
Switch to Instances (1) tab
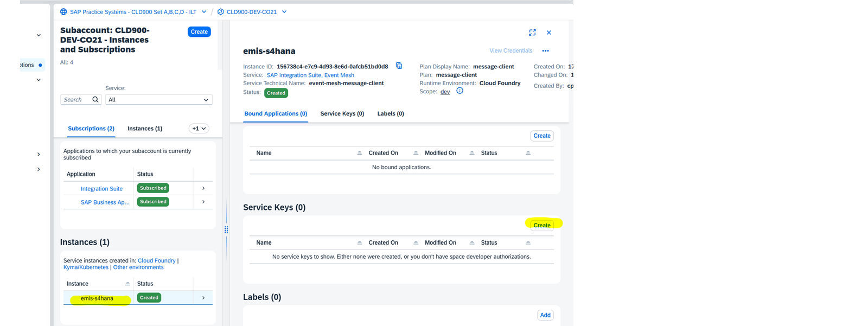145,129
